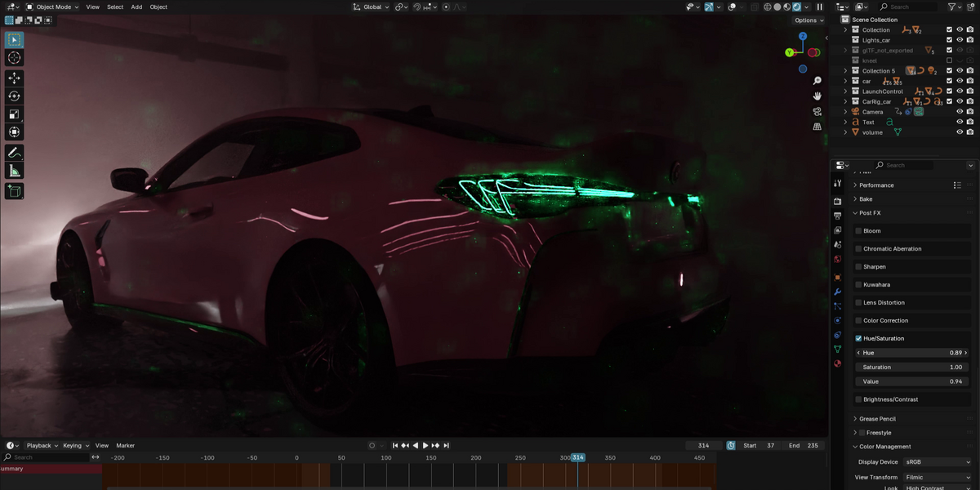Open the Object properties tab
This screenshot has height=490, width=980.
pyautogui.click(x=837, y=278)
